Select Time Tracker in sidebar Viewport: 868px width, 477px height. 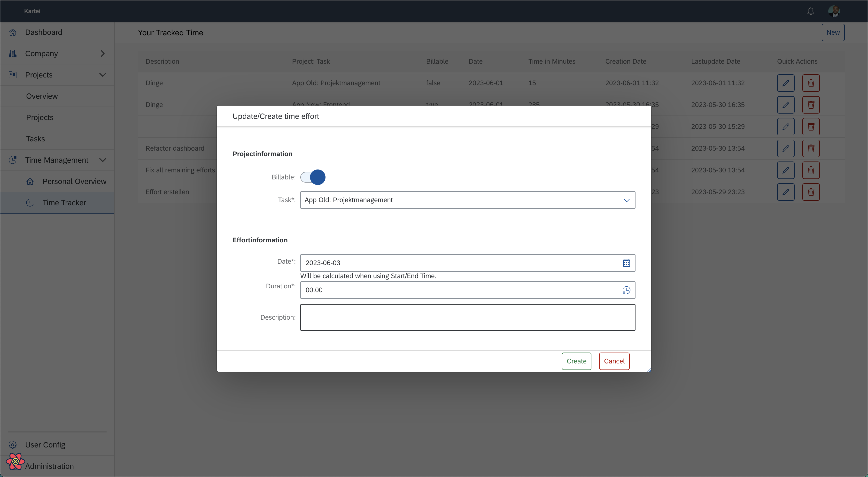coord(57,202)
